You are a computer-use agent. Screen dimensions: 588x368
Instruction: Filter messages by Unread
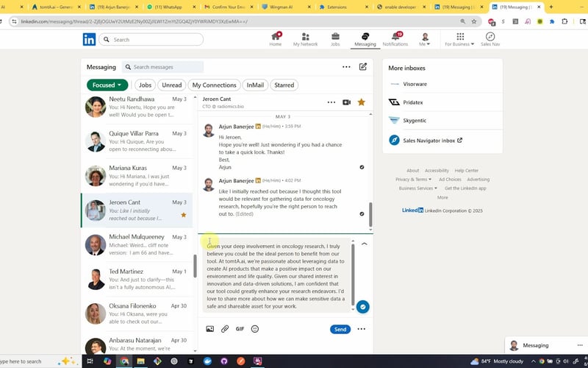172,85
